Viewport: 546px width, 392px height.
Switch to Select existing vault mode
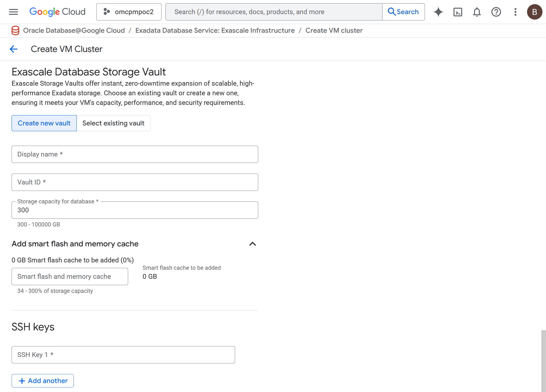(x=113, y=123)
